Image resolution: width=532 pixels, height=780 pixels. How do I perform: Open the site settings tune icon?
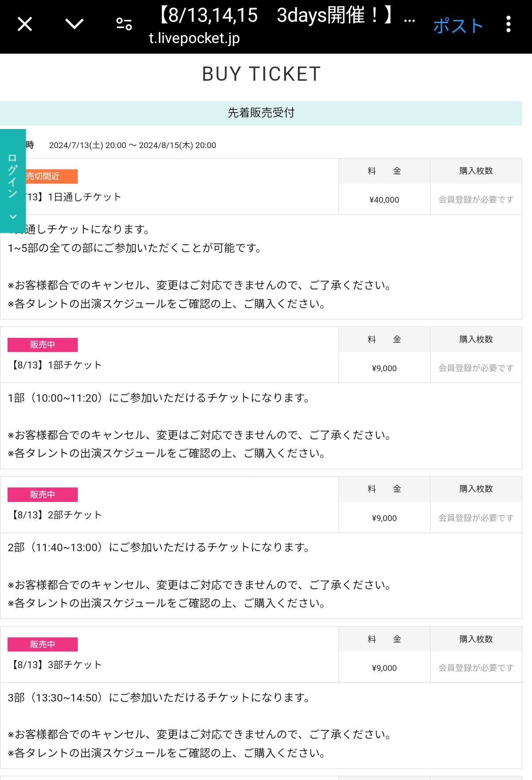(x=124, y=24)
